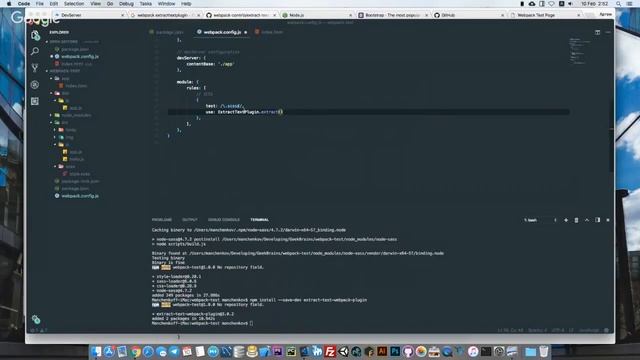Click the FileZilla icon in the Dock

330,351
